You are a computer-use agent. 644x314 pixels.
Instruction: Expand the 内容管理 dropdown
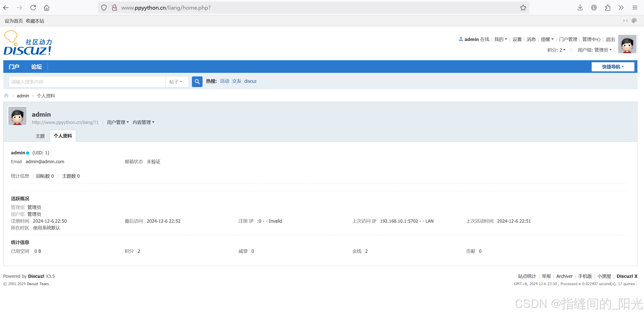click(x=143, y=122)
